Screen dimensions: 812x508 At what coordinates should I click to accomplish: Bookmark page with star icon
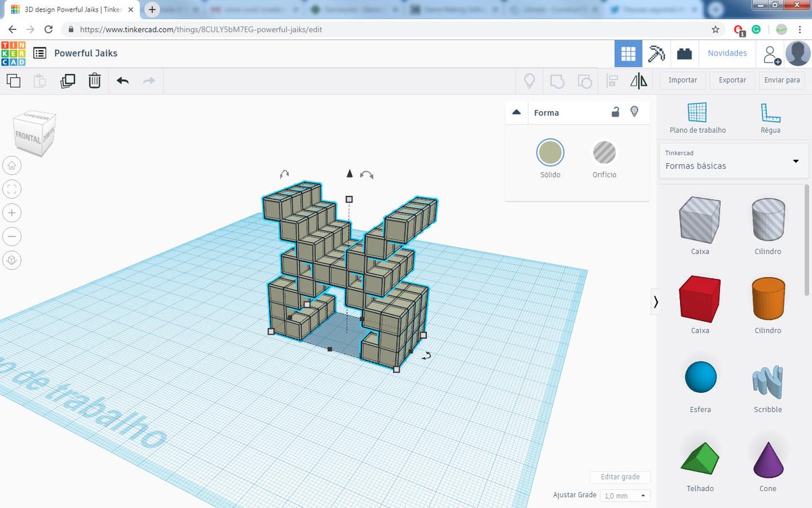[x=716, y=30]
